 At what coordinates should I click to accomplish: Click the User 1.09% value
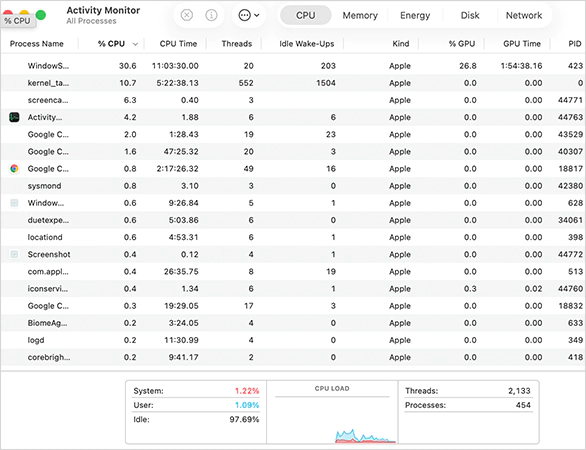point(247,405)
